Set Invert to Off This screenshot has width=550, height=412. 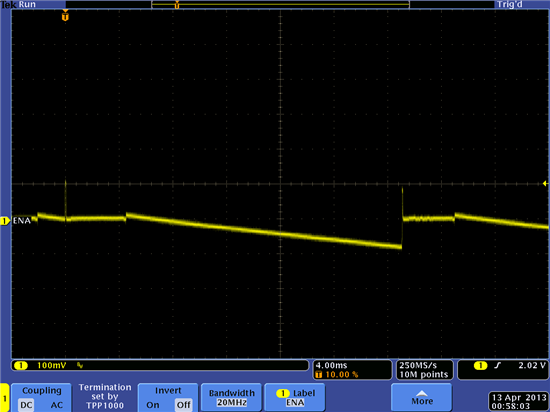coord(183,405)
